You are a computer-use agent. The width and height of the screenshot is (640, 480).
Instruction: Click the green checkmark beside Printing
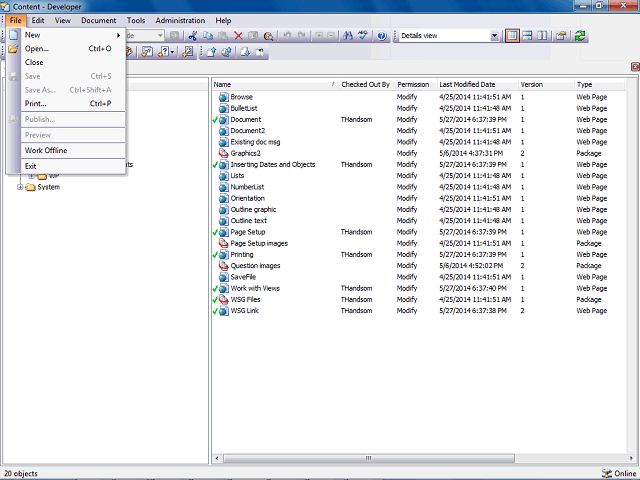[x=215, y=255]
